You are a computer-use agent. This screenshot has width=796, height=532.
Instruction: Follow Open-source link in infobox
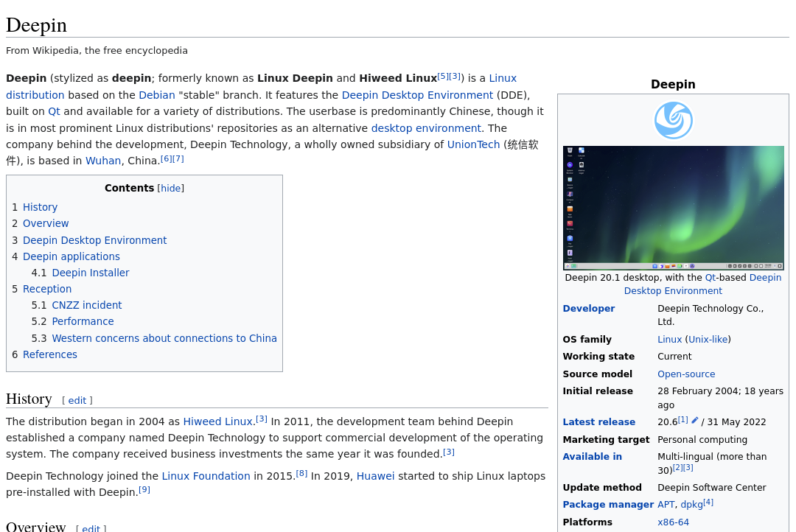[x=686, y=374]
